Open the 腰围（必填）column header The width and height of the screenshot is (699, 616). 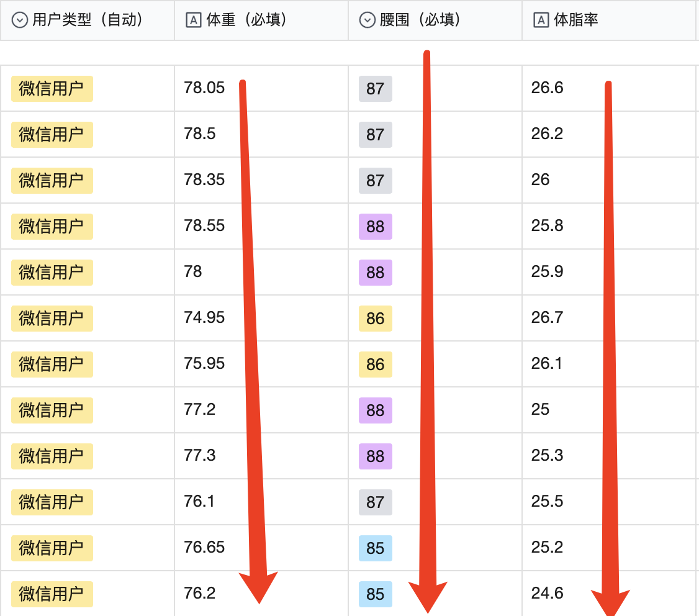420,20
